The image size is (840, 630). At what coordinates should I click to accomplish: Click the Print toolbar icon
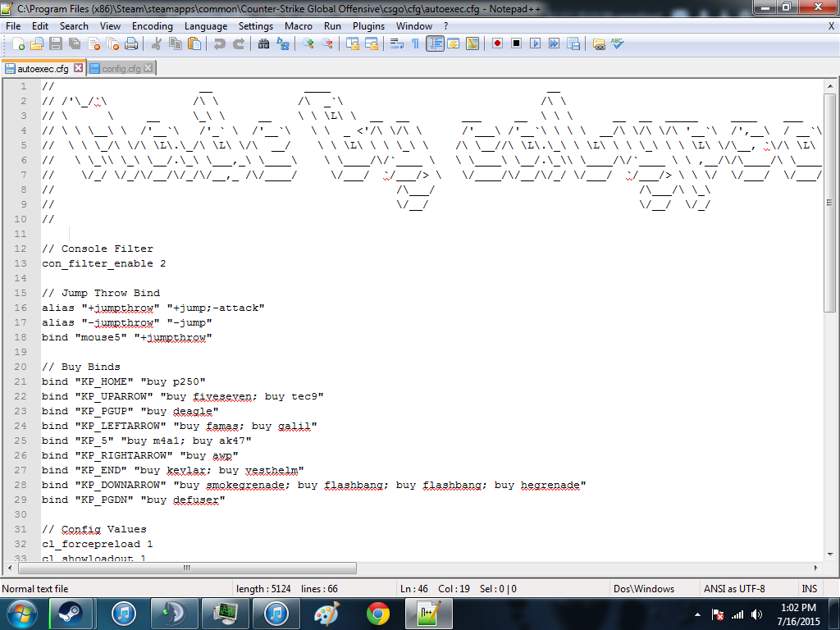pyautogui.click(x=131, y=44)
